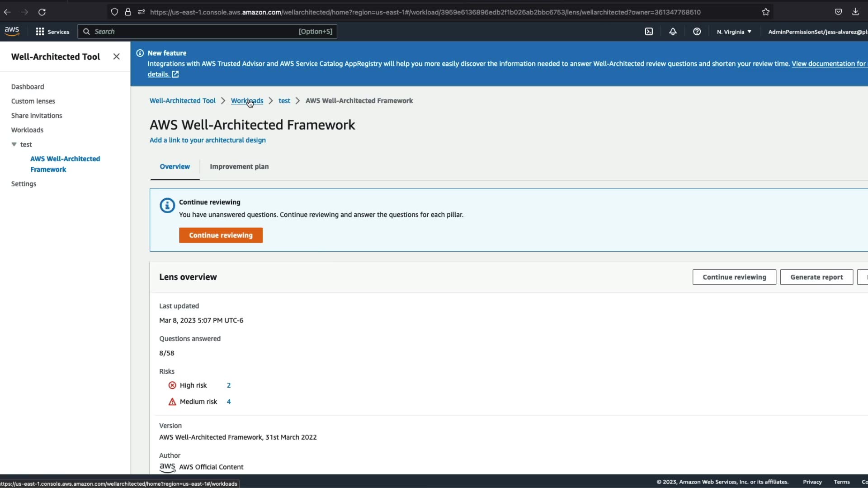Click the Workloads breadcrumb link

[x=247, y=101]
